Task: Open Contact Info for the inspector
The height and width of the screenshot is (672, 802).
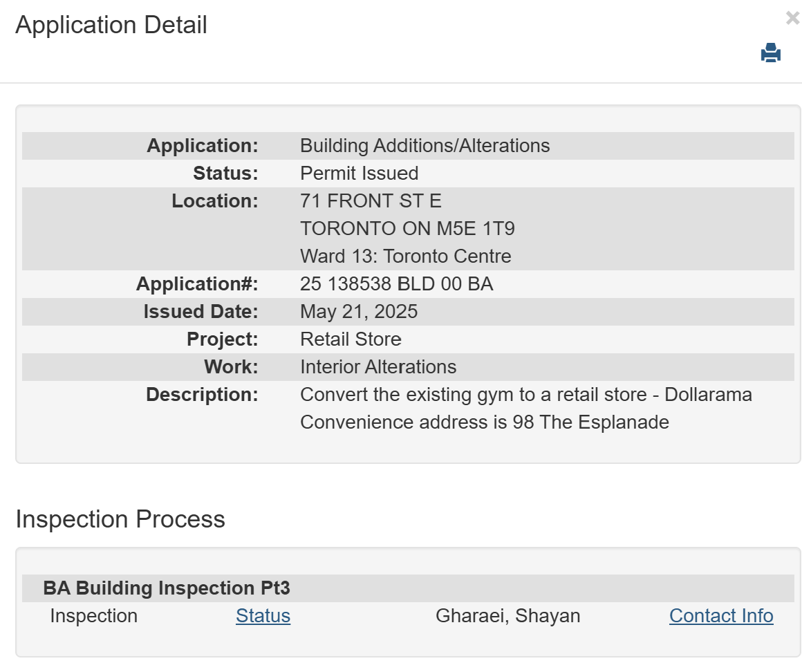Action: coord(721,616)
